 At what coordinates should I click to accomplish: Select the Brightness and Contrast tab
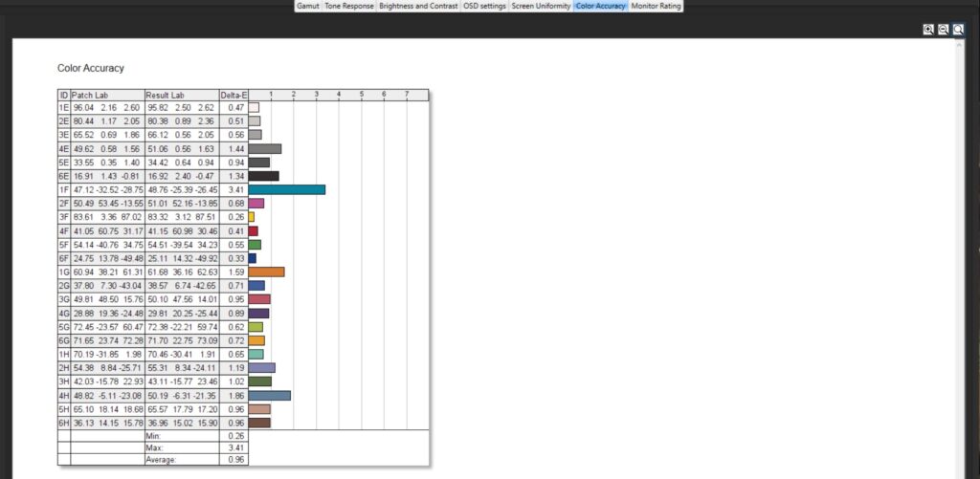[418, 6]
